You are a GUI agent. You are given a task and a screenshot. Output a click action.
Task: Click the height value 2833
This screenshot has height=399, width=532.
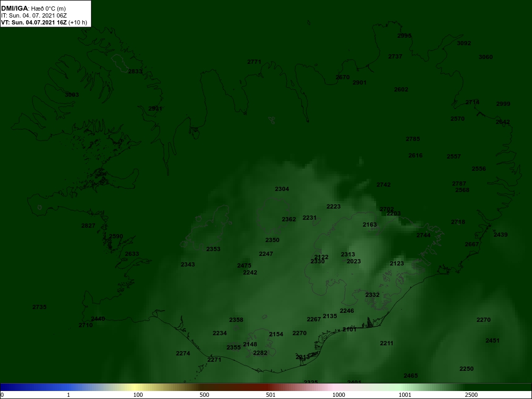point(135,71)
